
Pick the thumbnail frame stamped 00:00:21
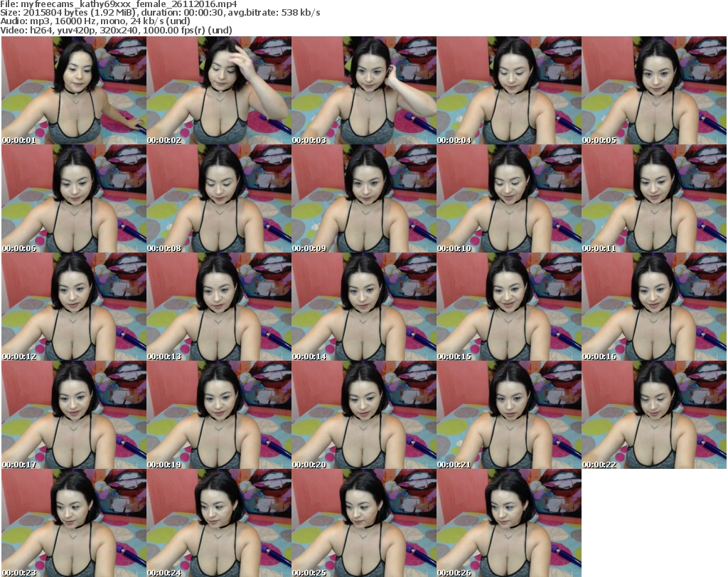[x=509, y=415]
